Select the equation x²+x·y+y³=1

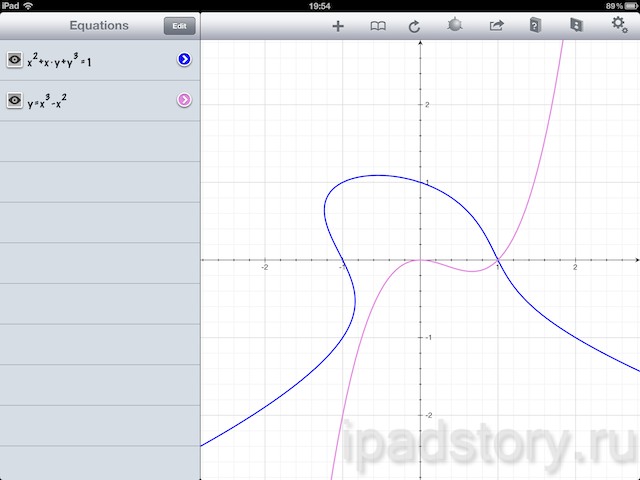coord(100,60)
